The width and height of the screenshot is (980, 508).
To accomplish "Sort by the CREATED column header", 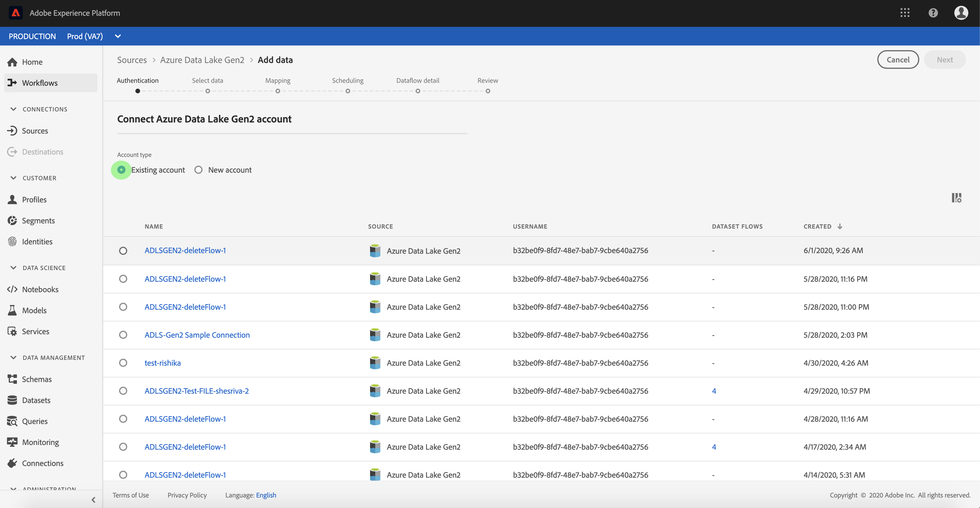I will pos(817,226).
